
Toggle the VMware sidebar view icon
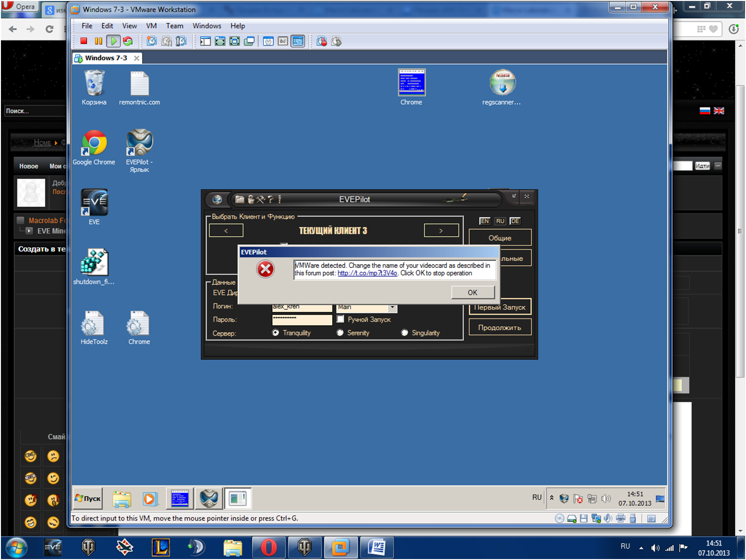point(205,41)
